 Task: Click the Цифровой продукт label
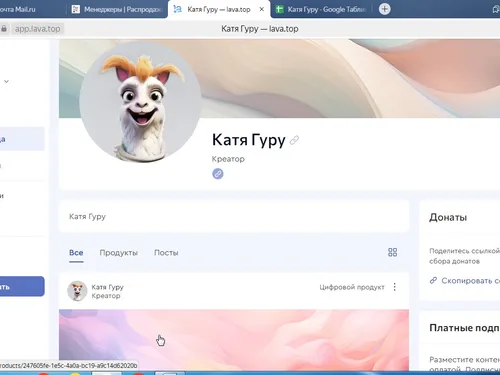pos(352,287)
